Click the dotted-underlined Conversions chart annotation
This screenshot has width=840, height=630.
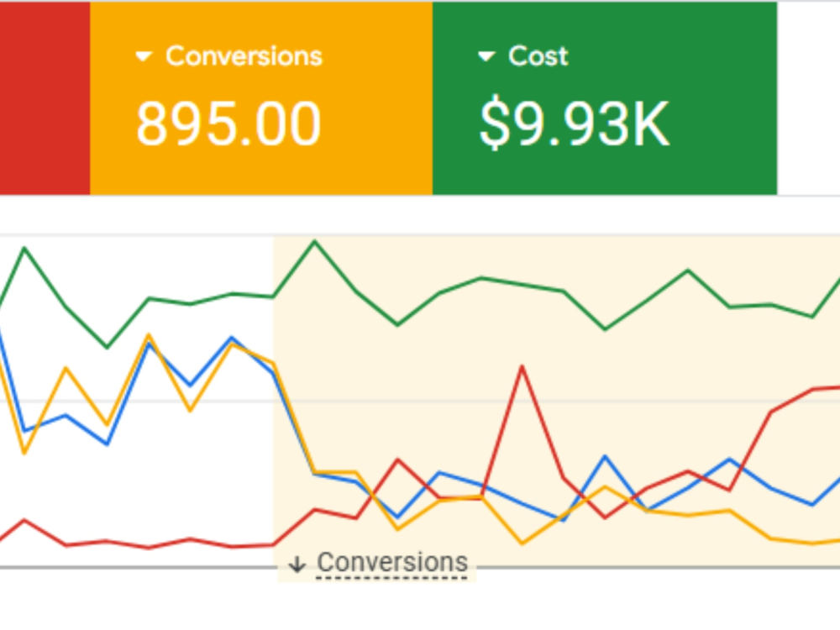pyautogui.click(x=392, y=563)
